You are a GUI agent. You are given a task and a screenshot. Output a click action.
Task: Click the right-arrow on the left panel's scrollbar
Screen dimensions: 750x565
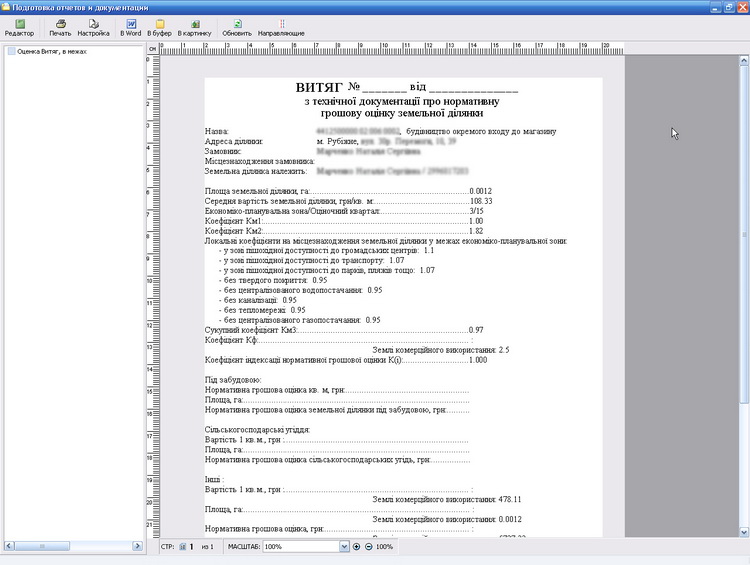[137, 546]
